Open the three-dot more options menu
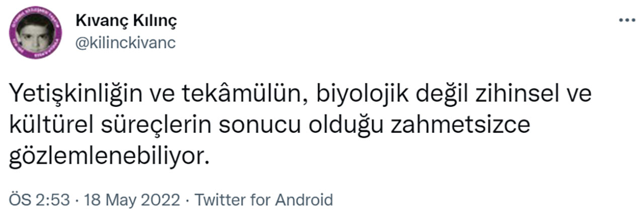The height and width of the screenshot is (213, 644). pos(627,20)
